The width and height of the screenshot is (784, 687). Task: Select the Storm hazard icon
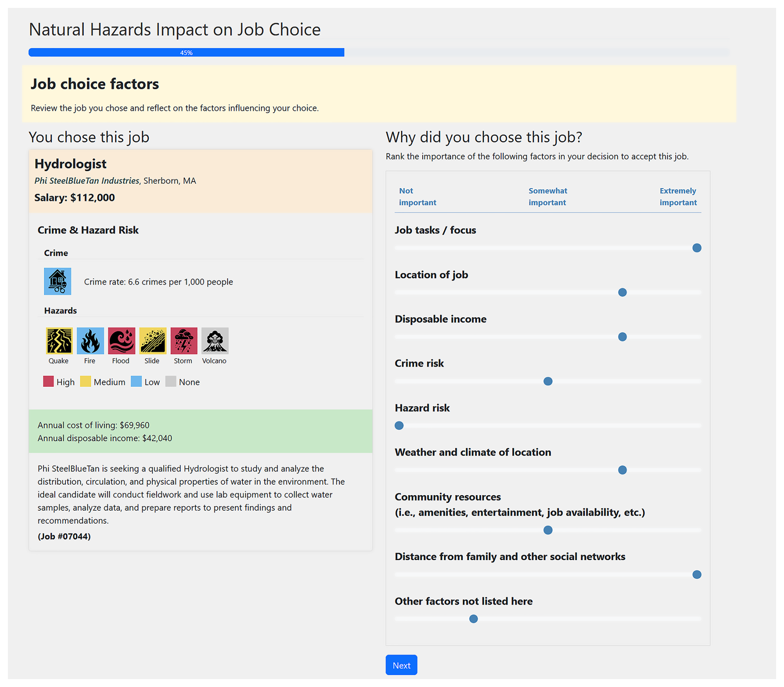click(x=183, y=340)
